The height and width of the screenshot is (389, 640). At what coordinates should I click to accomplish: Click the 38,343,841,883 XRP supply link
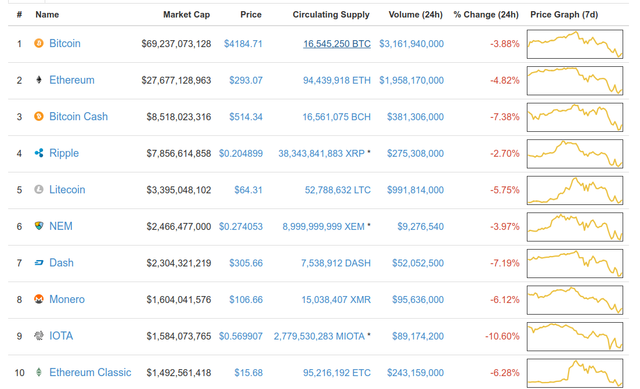pyautogui.click(x=322, y=153)
